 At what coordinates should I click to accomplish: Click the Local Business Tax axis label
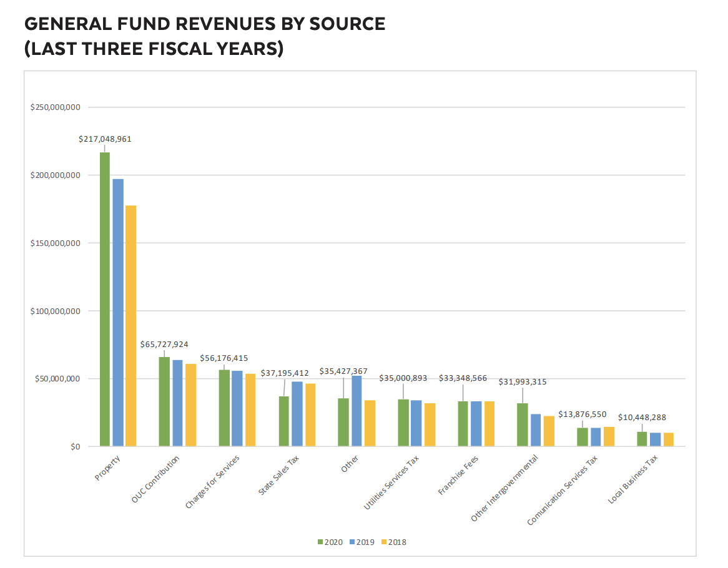pyautogui.click(x=632, y=480)
